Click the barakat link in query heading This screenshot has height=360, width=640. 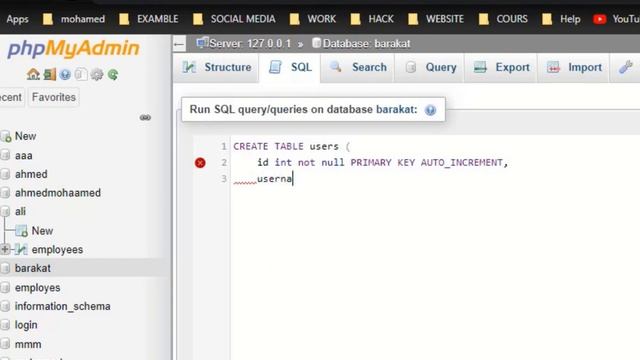tap(395, 109)
